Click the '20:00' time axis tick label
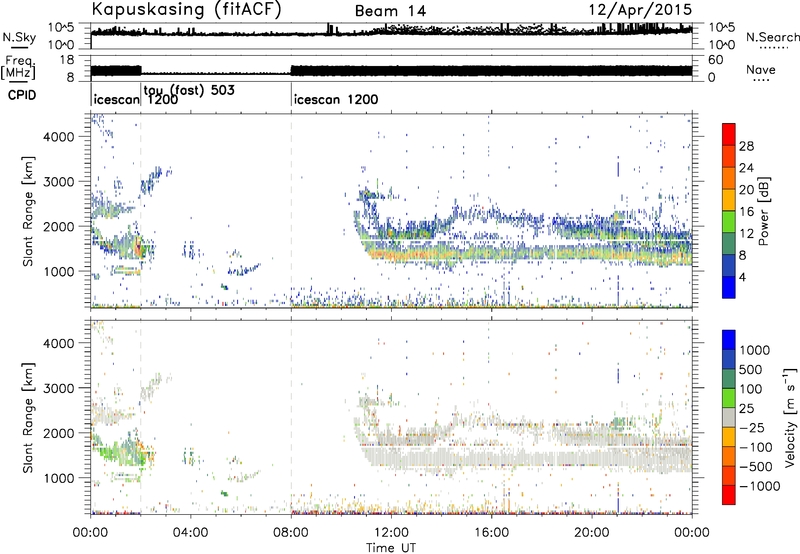Image resolution: width=800 pixels, height=554 pixels. click(592, 533)
